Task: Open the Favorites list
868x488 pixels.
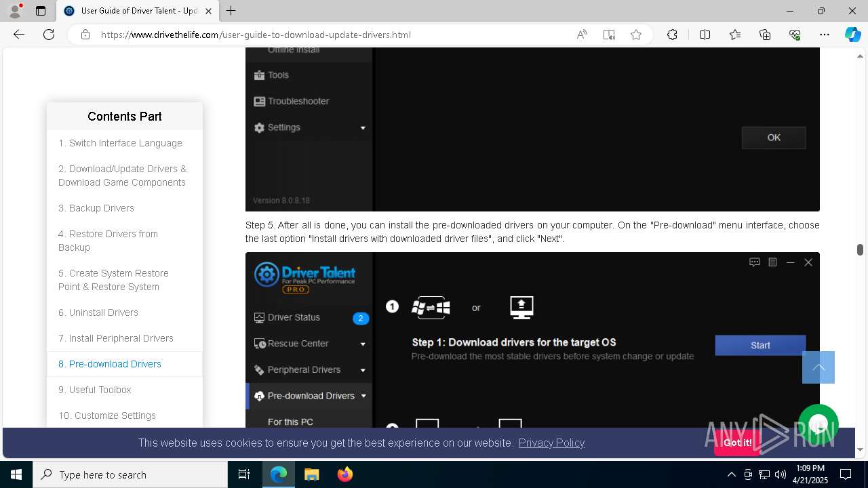Action: point(735,35)
